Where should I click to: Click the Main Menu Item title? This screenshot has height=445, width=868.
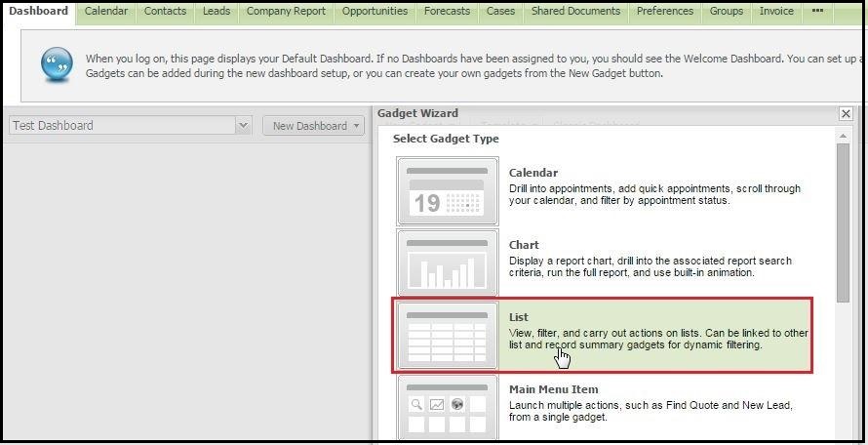[553, 389]
